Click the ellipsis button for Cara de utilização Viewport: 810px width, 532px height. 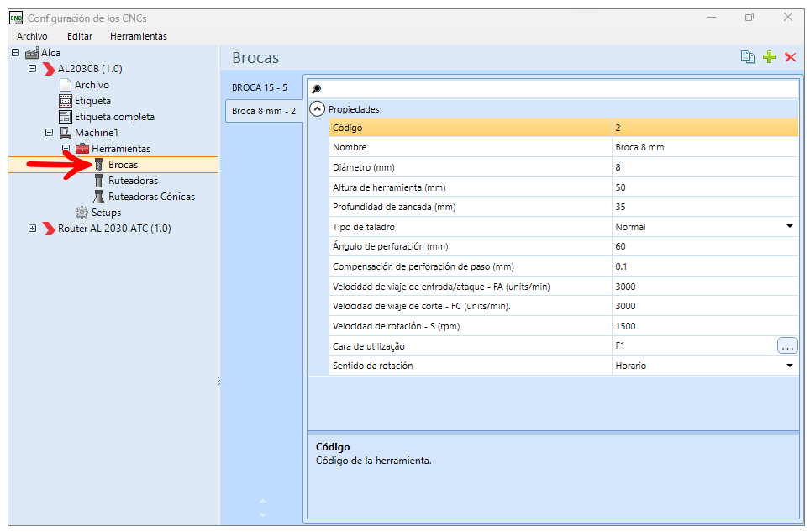pos(787,345)
